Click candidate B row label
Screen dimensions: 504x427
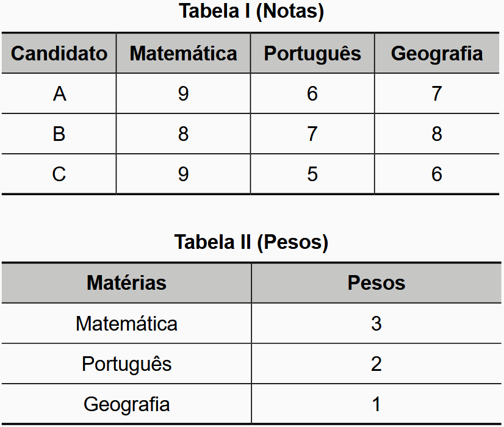59,134
